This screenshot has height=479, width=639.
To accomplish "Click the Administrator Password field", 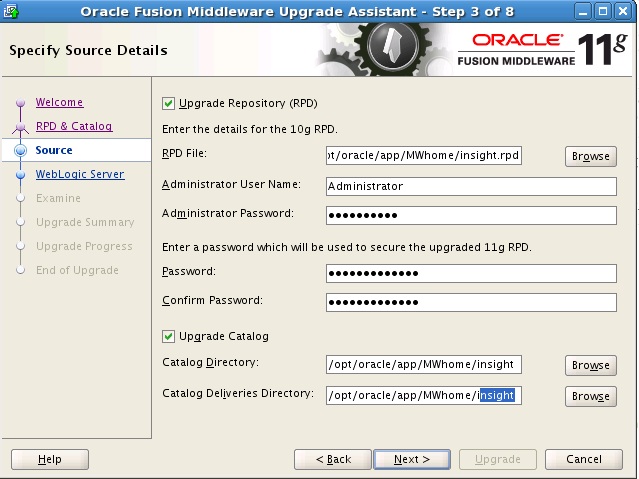I will pos(471,215).
